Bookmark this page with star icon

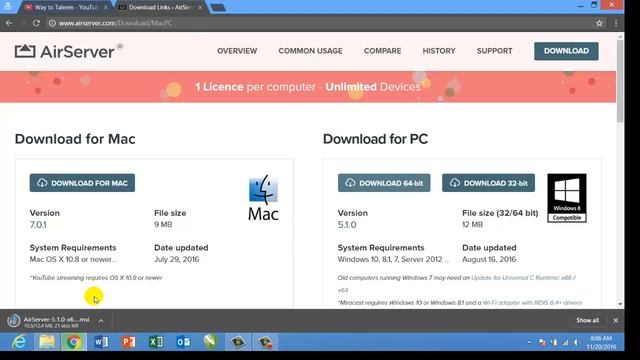pos(599,23)
